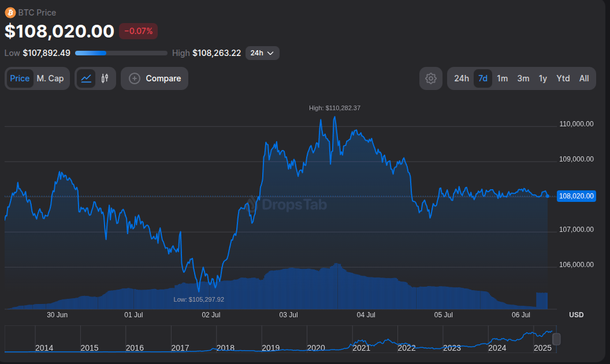The image size is (610, 364).
Task: Click the Compare button label
Action: tap(163, 78)
